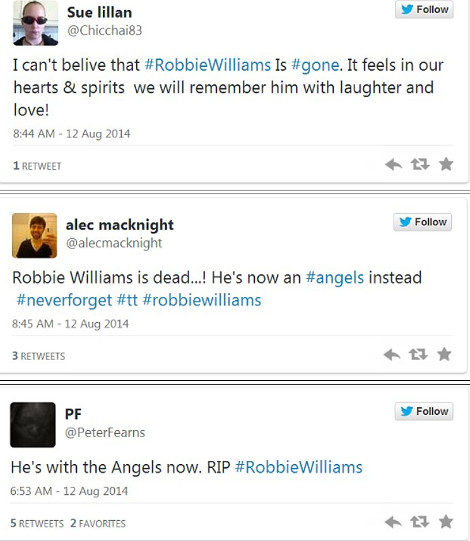View alec macknight's profile picture
The width and height of the screenshot is (470, 541).
[35, 236]
